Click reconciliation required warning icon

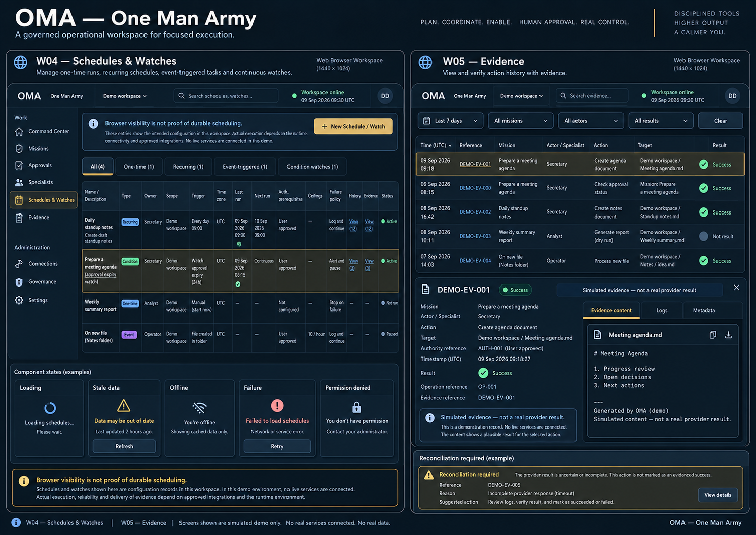click(429, 475)
